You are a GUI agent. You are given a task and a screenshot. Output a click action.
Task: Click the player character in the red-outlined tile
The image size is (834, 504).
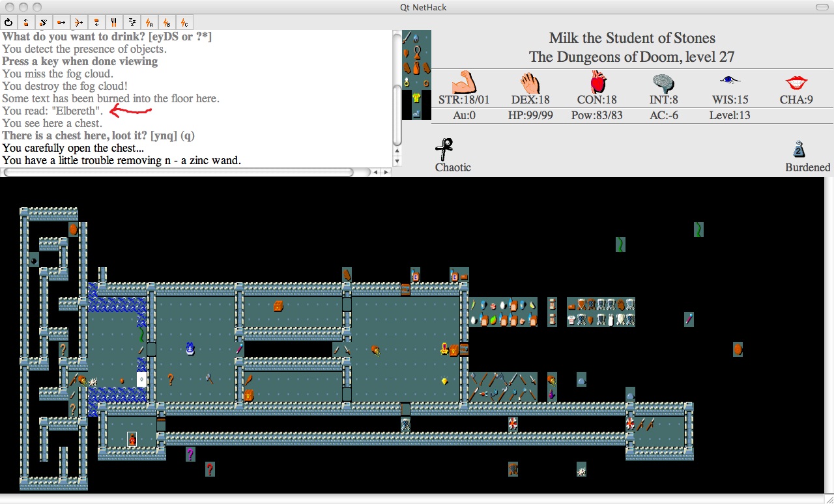pyautogui.click(x=132, y=440)
